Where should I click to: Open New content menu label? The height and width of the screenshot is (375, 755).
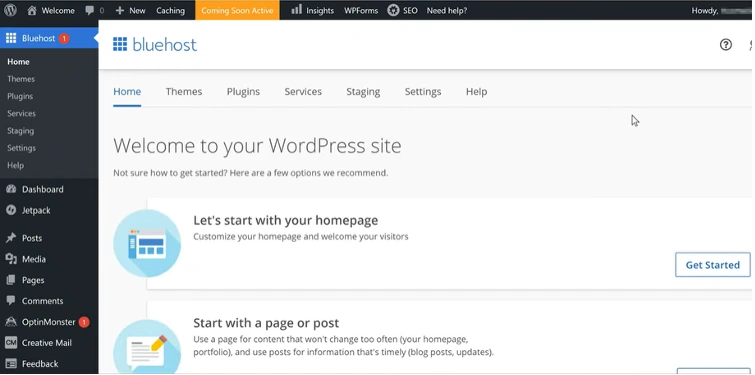pos(137,10)
